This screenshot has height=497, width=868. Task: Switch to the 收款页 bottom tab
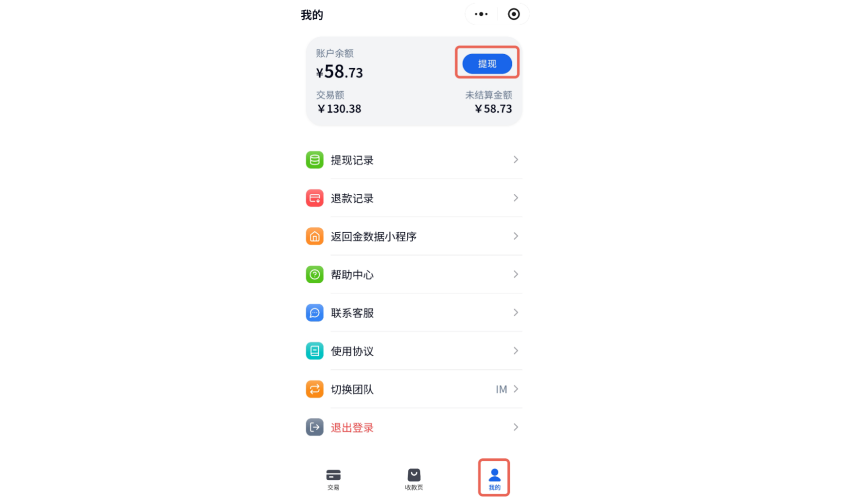click(414, 479)
